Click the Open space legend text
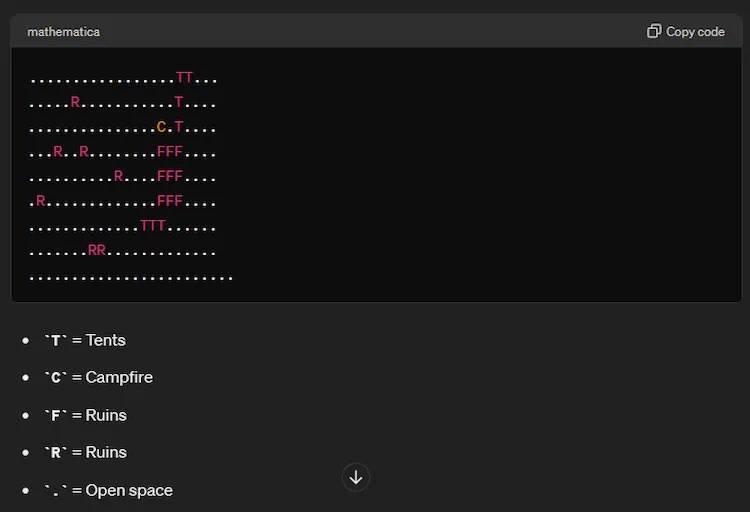Viewport: 750px width, 512px height. (x=129, y=490)
